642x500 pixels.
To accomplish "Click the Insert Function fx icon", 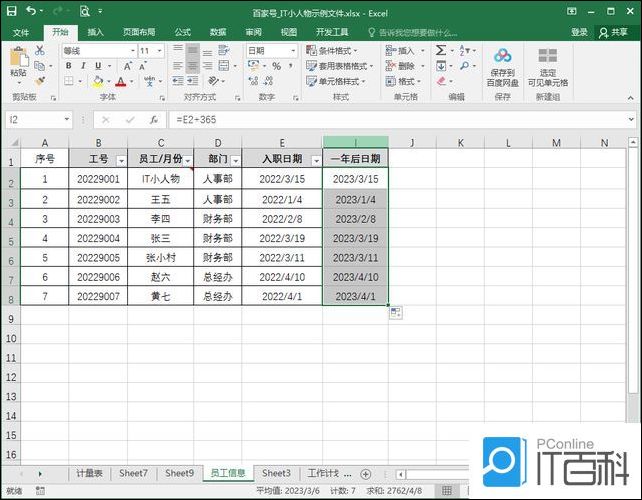I will point(153,119).
